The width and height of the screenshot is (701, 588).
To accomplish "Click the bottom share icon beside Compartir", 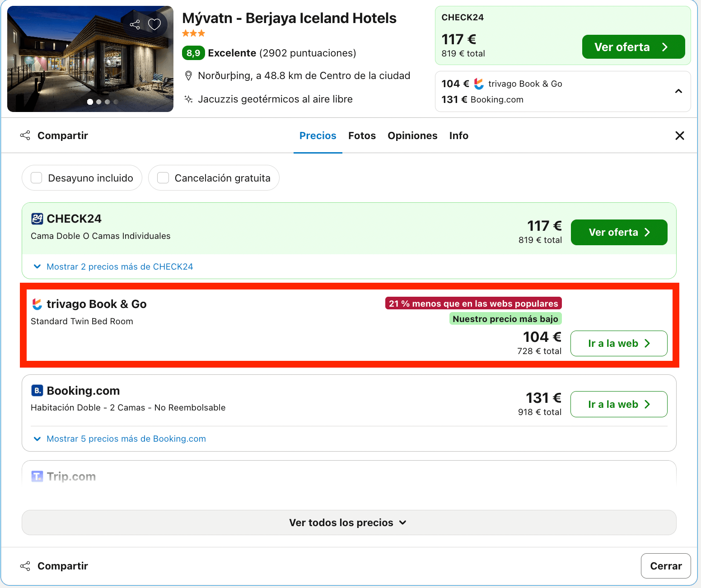I will pos(25,566).
